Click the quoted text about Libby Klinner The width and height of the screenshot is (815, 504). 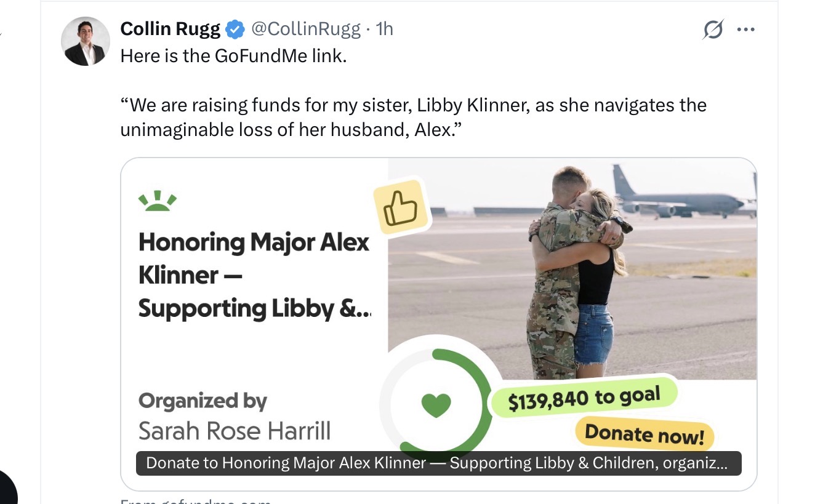pos(412,118)
